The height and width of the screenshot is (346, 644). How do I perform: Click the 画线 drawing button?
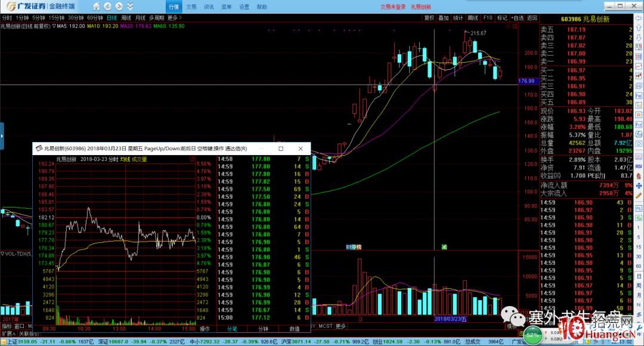[473, 18]
